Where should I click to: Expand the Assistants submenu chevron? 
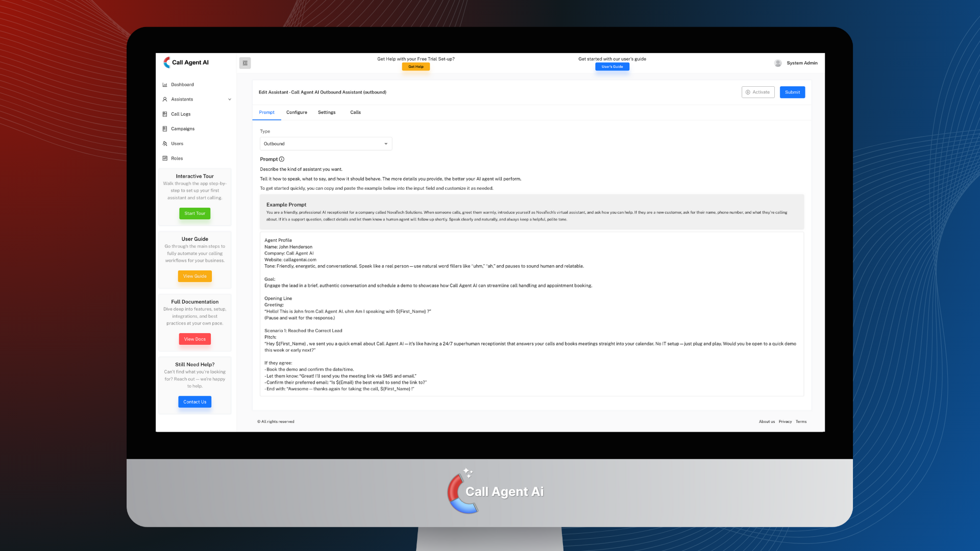tap(230, 99)
